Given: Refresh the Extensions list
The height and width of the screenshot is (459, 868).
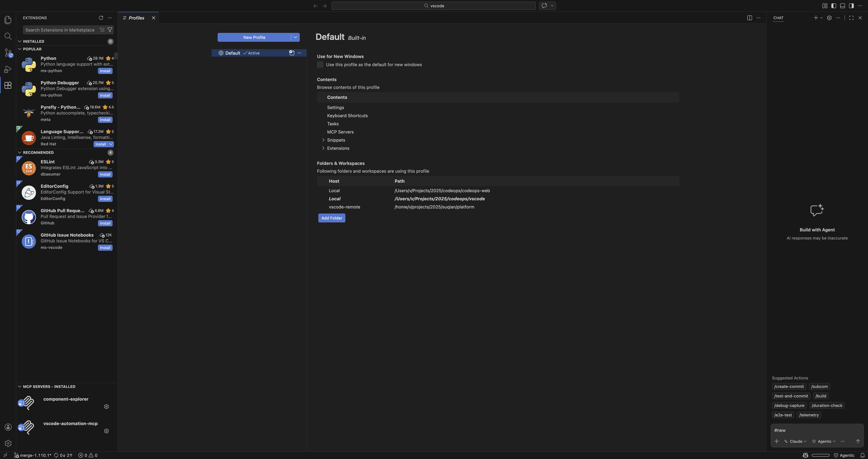Looking at the screenshot, I should [x=101, y=18].
